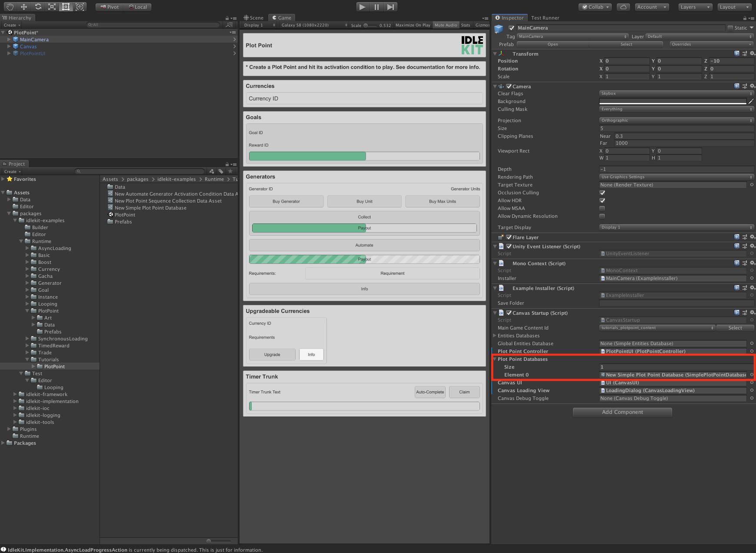
Task: Select the Rect Transform tool
Action: point(66,7)
